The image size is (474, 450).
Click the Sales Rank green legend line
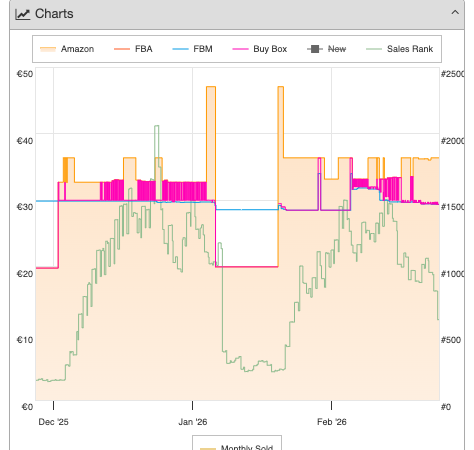point(374,49)
